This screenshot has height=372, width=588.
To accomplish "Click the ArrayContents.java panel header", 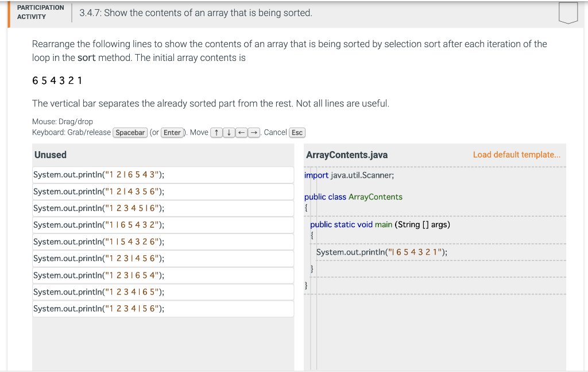I will tap(347, 155).
